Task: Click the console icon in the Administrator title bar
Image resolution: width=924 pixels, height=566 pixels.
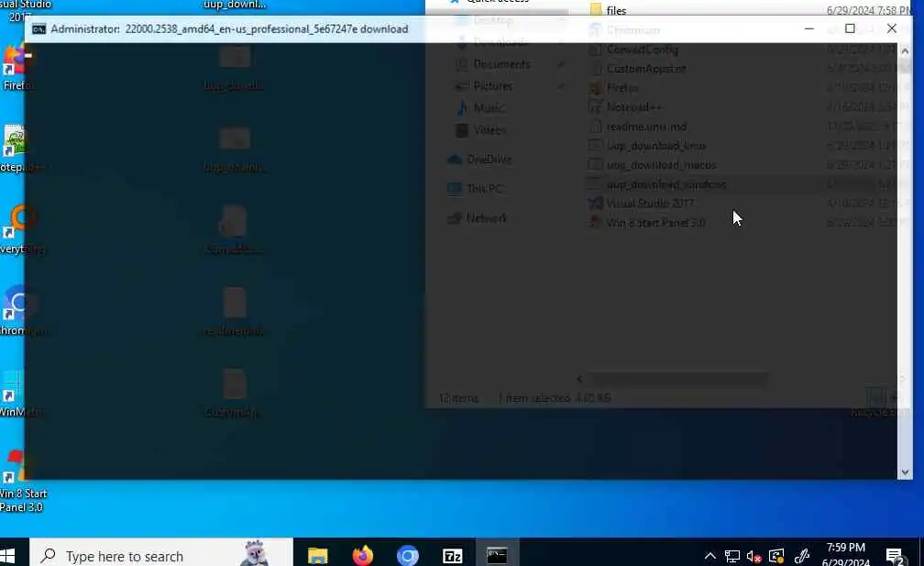Action: 38,28
